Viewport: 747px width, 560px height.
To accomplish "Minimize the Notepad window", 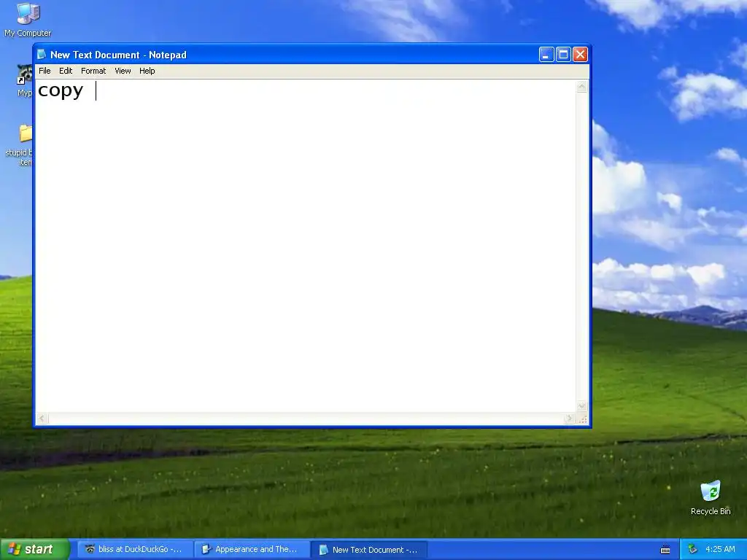I will pos(546,55).
